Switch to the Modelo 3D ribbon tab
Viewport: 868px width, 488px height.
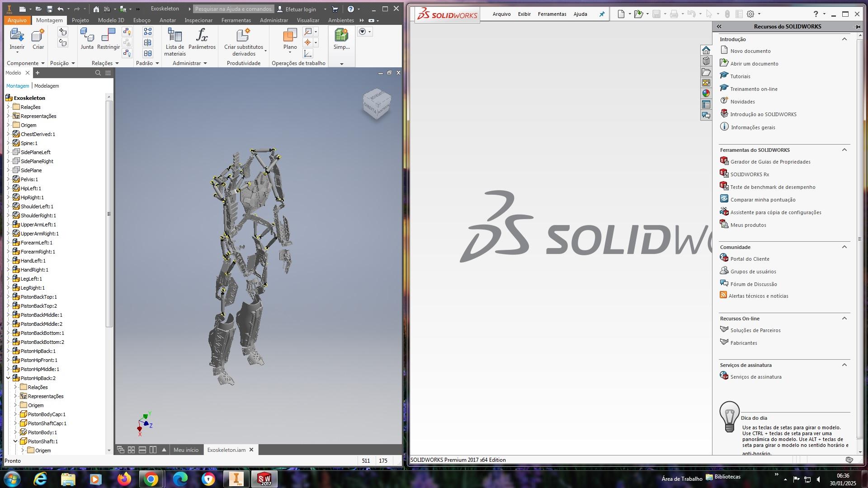111,20
